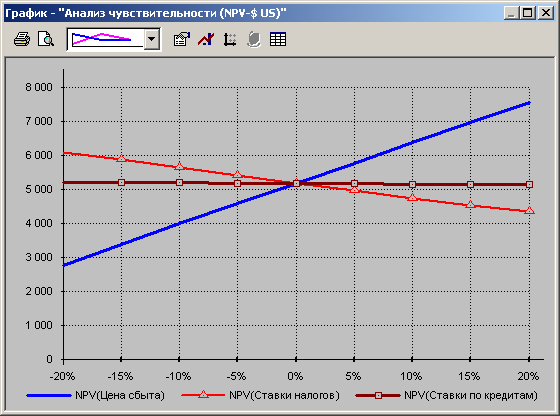Click the 5 000 y-axis label
Screen dimensions: 560x416
tap(39, 189)
